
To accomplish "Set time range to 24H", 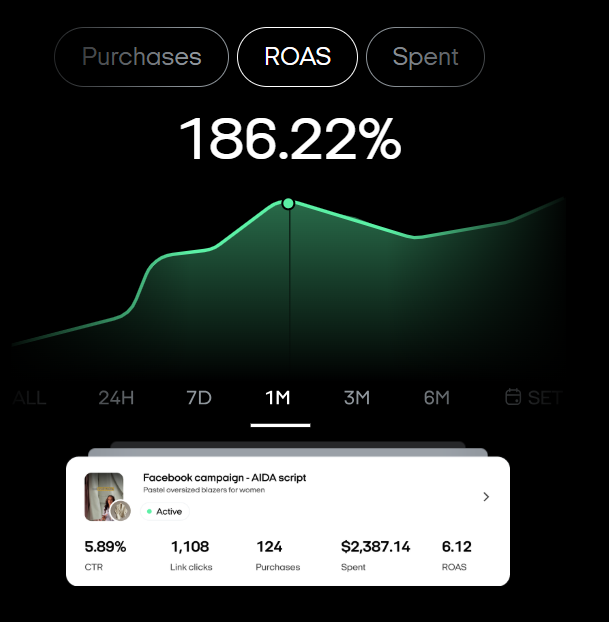I will [116, 397].
